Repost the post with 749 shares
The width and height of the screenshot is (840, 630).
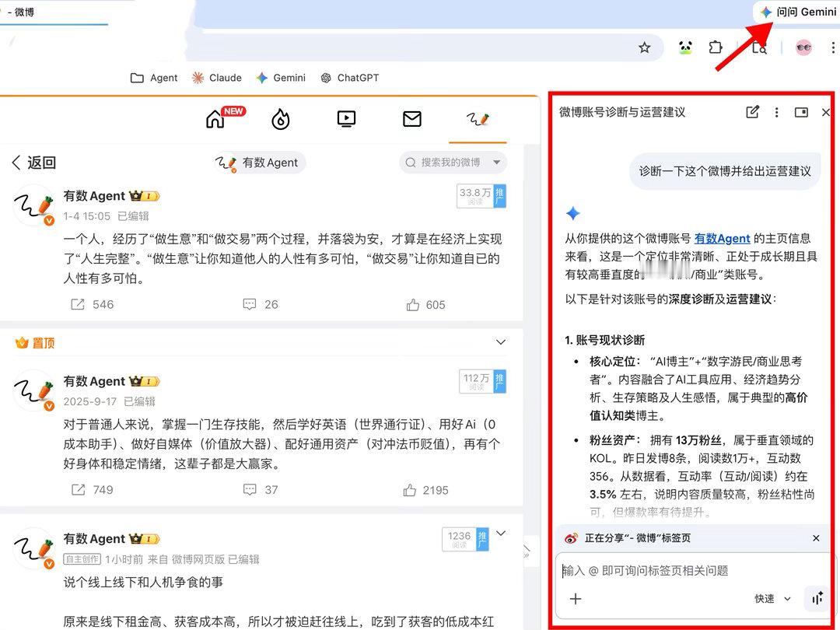(92, 490)
